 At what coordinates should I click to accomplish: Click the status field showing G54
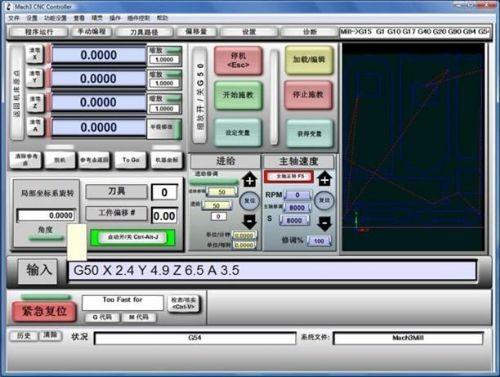click(x=195, y=338)
